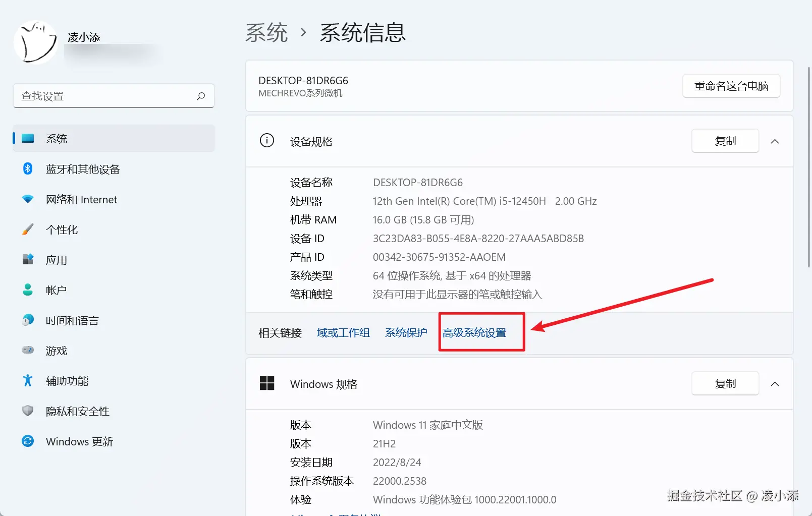This screenshot has height=516, width=812.
Task: Focus the 查找设置 search field
Action: [x=114, y=96]
